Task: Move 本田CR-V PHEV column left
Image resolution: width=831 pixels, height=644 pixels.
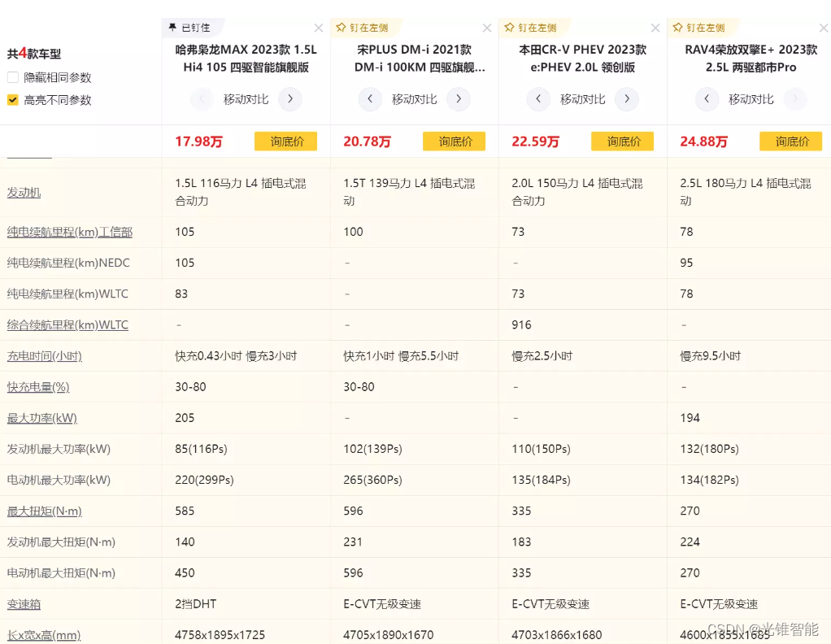Action: point(538,99)
